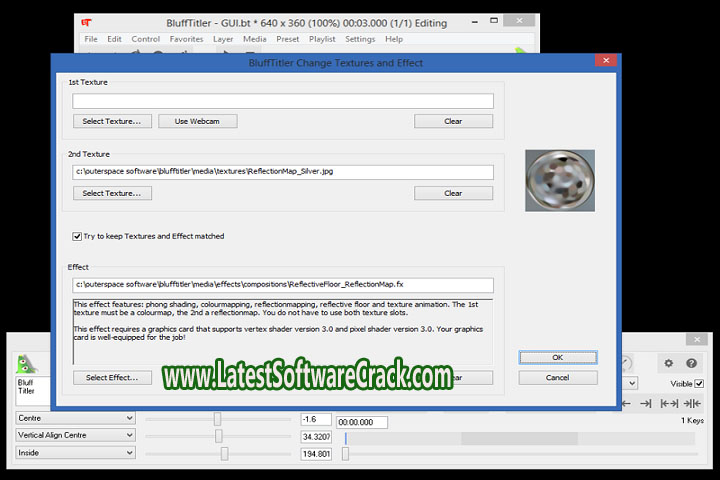Click the empty 1st Texture path field

[283, 101]
